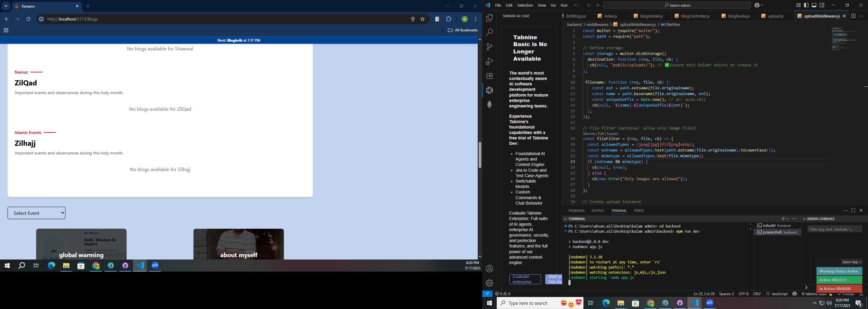The width and height of the screenshot is (868, 309).
Task: Open the remote window indicator in status bar
Action: click(487, 294)
